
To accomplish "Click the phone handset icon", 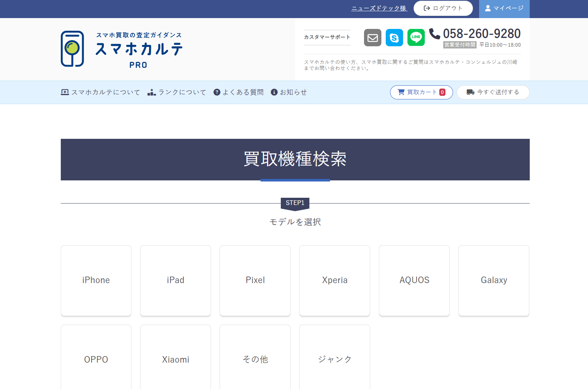I will (x=435, y=34).
